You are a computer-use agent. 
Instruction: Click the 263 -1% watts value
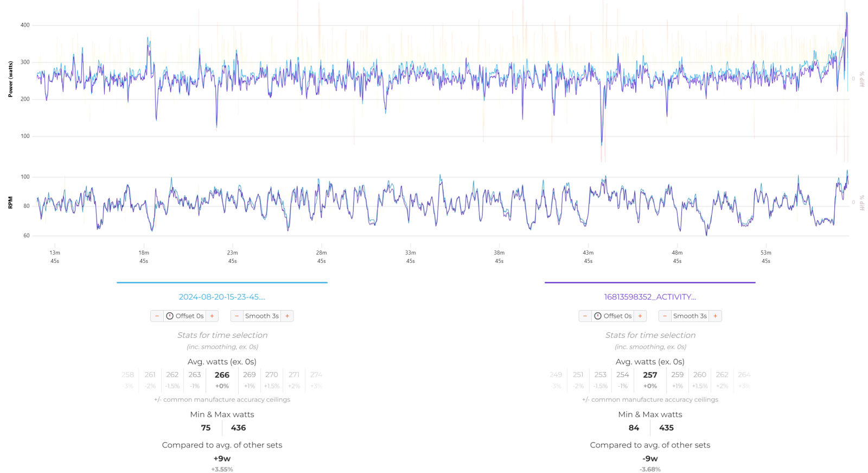point(195,375)
